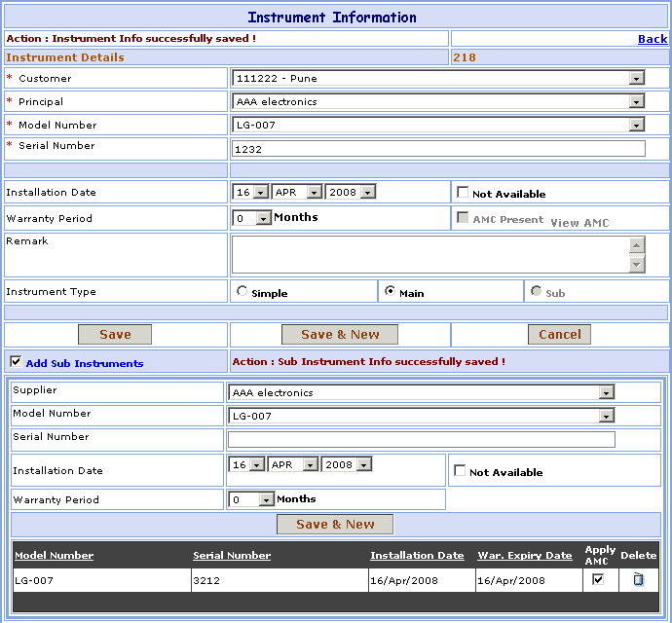
Task: Open the main Model Number dropdown
Action: 636,125
